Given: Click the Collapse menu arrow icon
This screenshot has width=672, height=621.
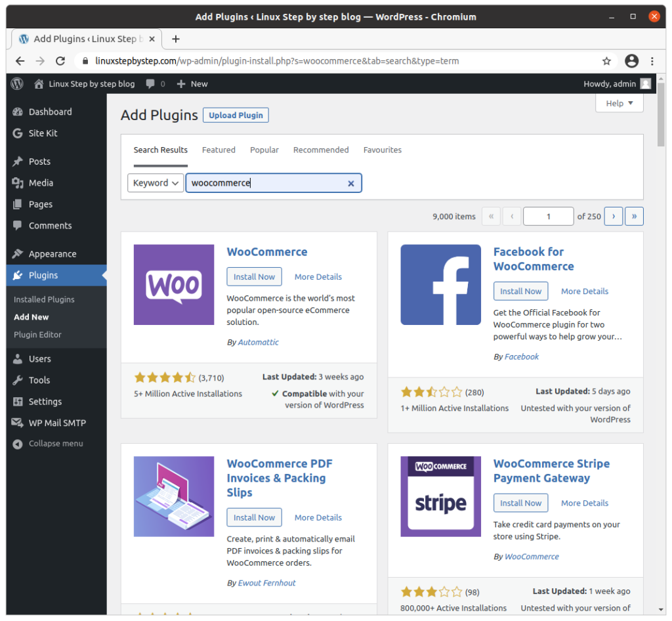Looking at the screenshot, I should pos(18,444).
